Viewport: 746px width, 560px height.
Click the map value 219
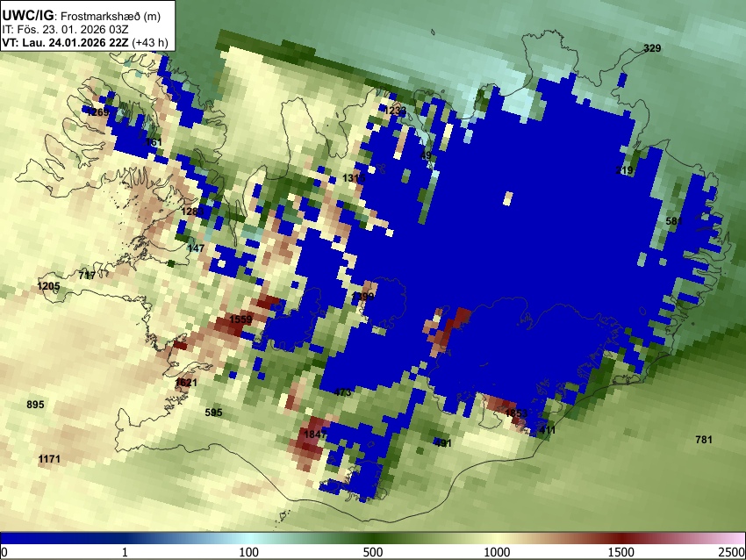click(x=624, y=170)
